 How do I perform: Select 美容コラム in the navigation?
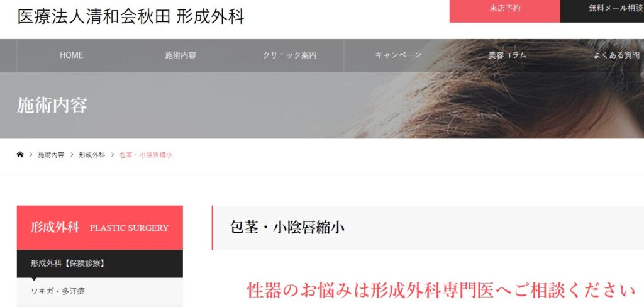(x=508, y=55)
